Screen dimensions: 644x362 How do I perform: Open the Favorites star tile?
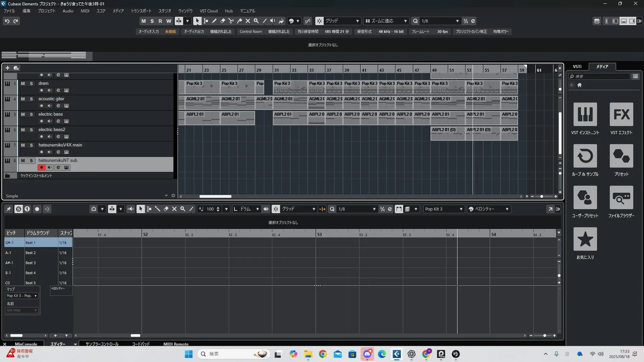click(585, 239)
